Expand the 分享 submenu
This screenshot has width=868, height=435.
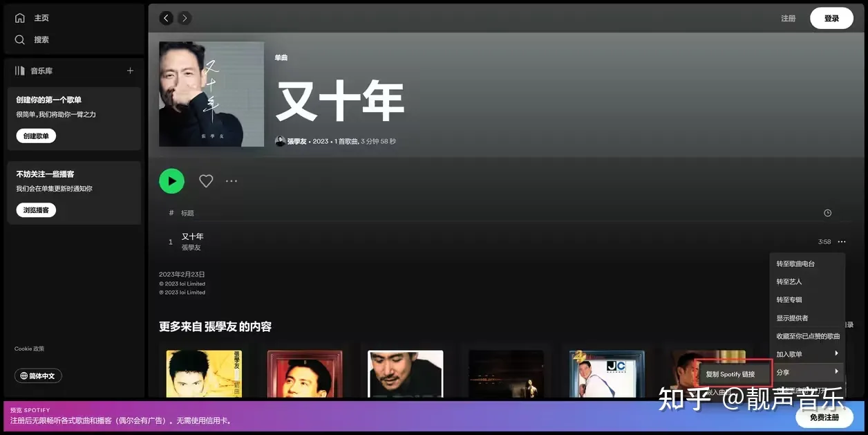point(807,372)
